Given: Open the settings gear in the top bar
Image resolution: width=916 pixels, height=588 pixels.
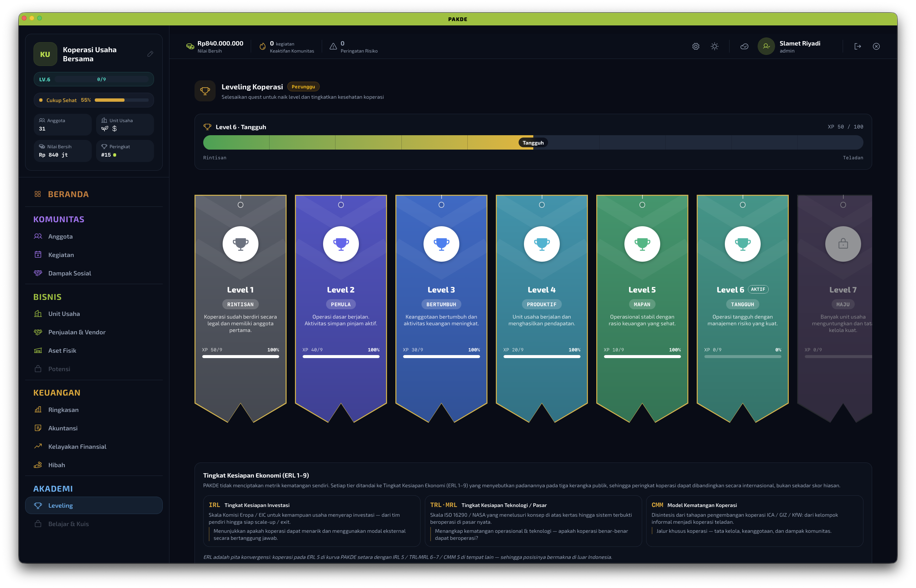Looking at the screenshot, I should pyautogui.click(x=696, y=46).
